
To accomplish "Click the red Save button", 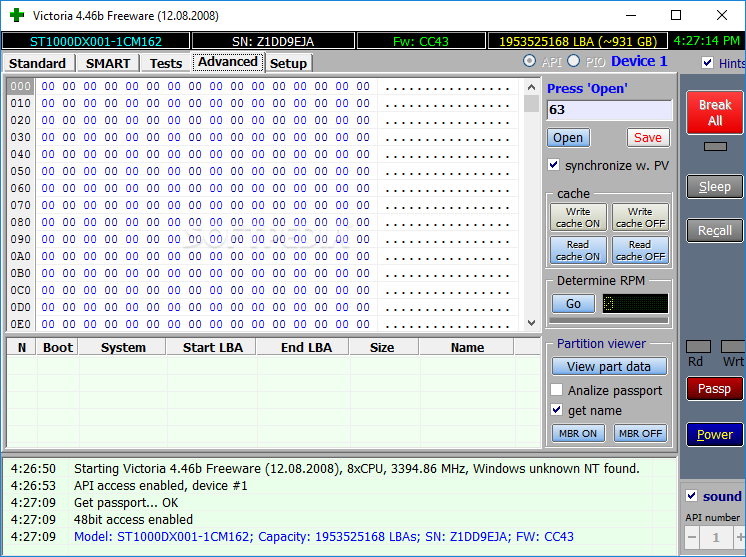I will pos(648,138).
